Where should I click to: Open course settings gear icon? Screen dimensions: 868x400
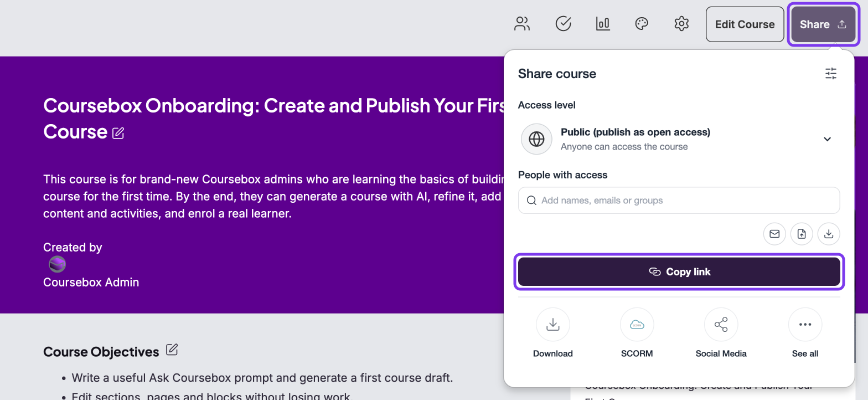(681, 24)
